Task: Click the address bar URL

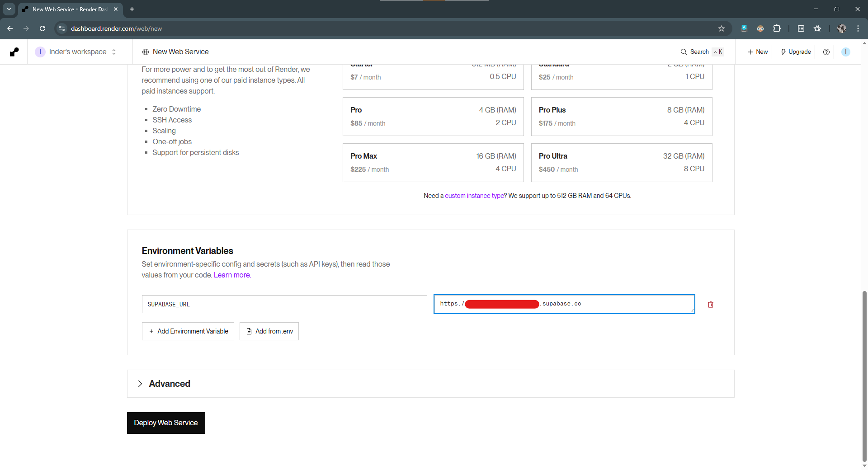Action: (116, 28)
